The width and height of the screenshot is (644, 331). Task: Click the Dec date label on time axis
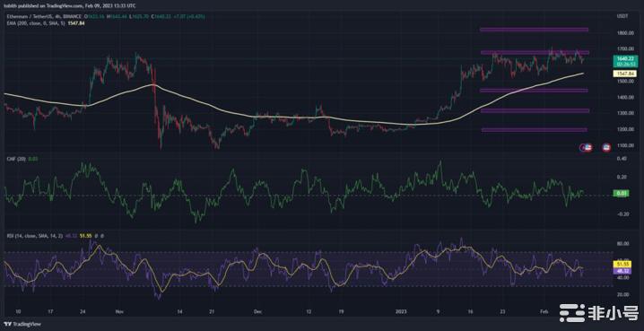[258, 311]
